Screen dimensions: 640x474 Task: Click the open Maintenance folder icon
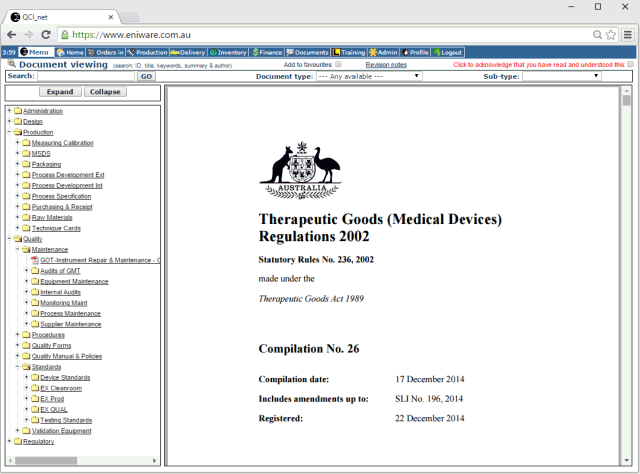[x=27, y=249]
